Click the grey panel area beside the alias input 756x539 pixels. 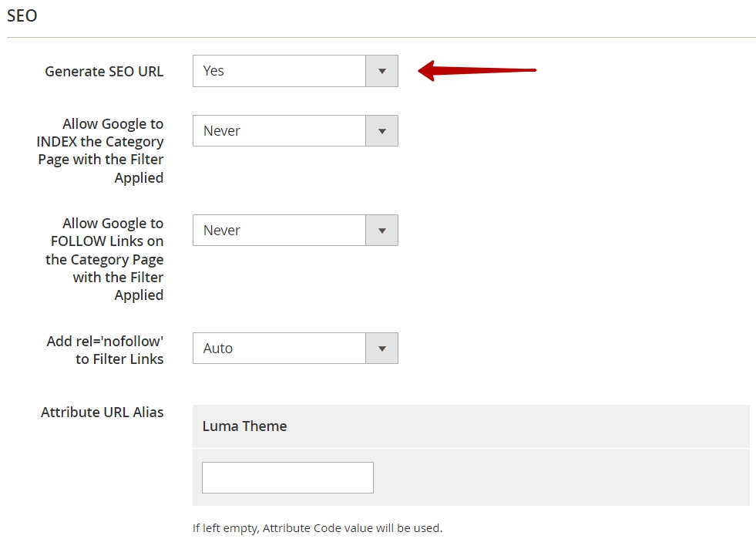click(x=562, y=478)
